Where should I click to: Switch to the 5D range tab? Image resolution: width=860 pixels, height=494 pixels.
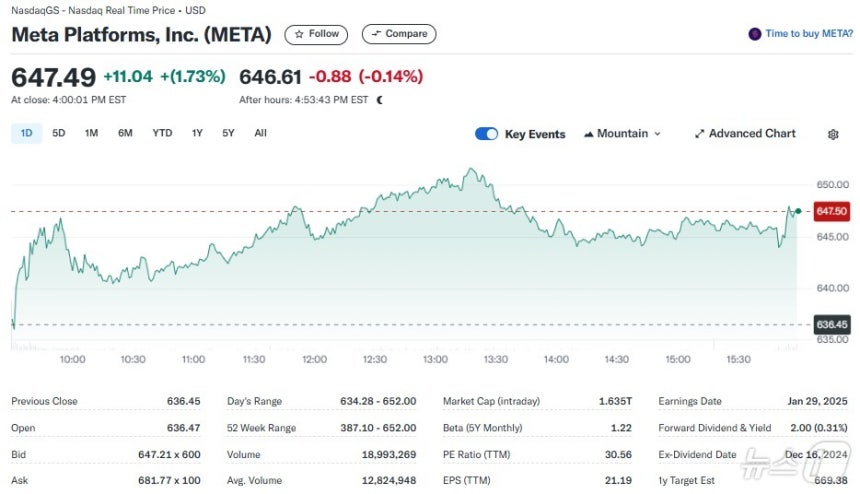(x=58, y=133)
